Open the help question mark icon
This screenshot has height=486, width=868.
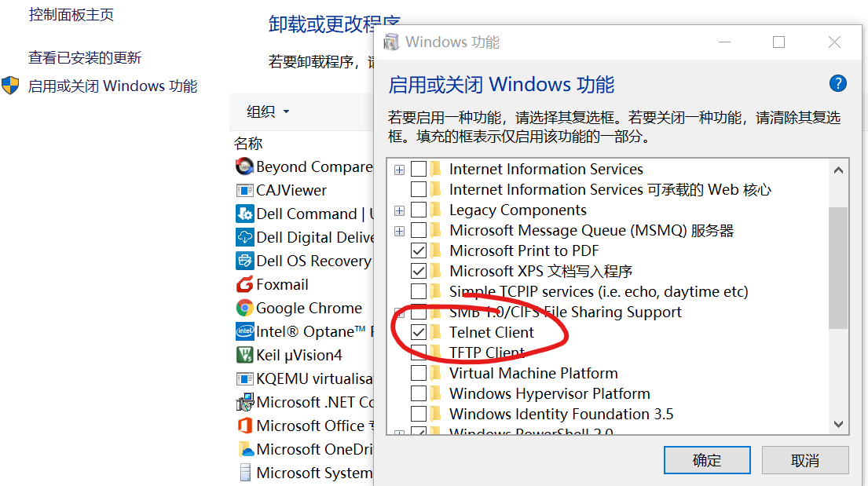(837, 84)
